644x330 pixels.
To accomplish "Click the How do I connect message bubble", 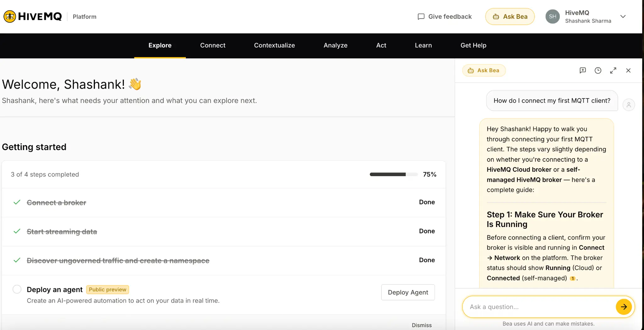I will (552, 100).
